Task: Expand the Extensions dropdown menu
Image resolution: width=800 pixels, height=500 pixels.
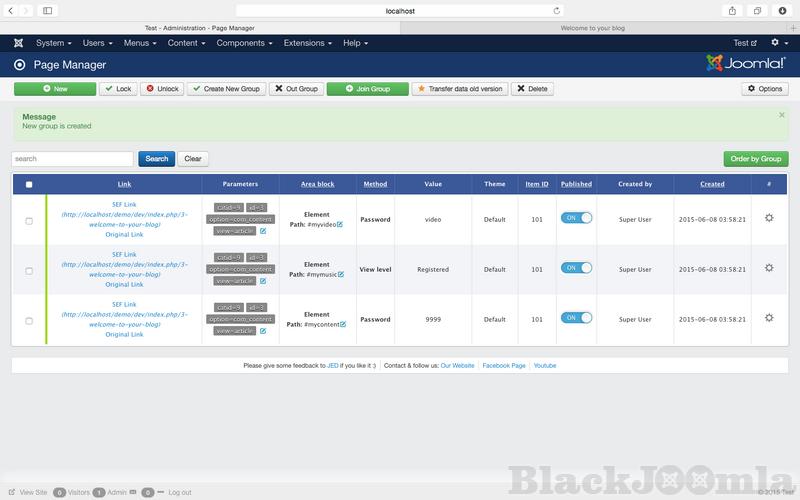Action: (x=307, y=43)
